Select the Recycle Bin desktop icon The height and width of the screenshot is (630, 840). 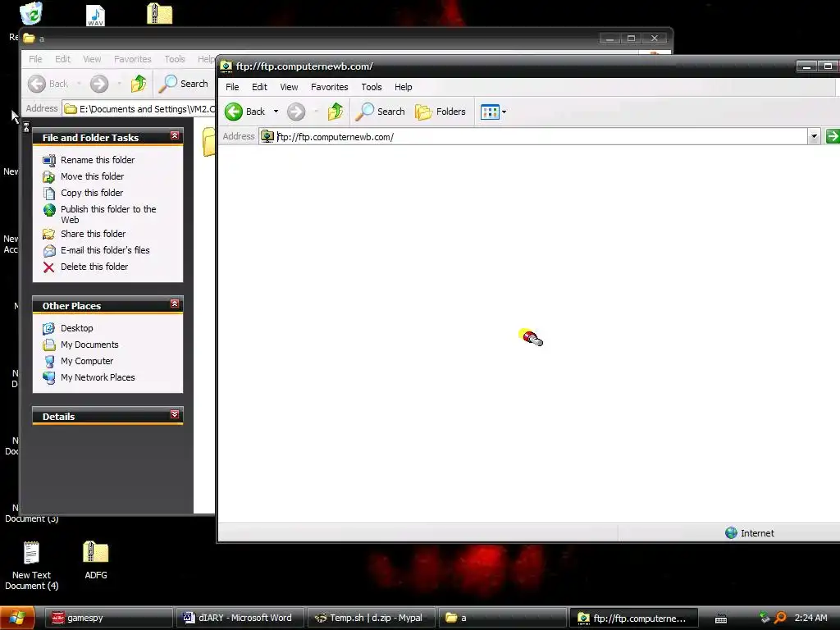(30, 15)
